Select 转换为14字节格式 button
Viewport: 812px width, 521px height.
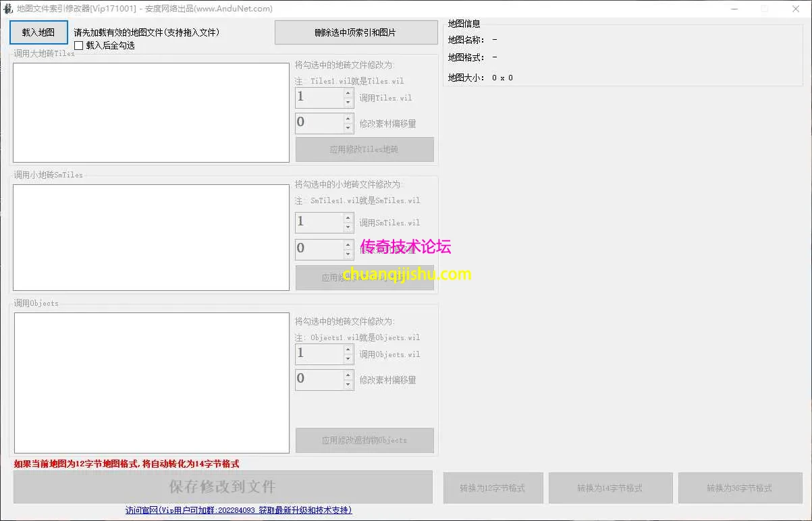[x=610, y=488]
